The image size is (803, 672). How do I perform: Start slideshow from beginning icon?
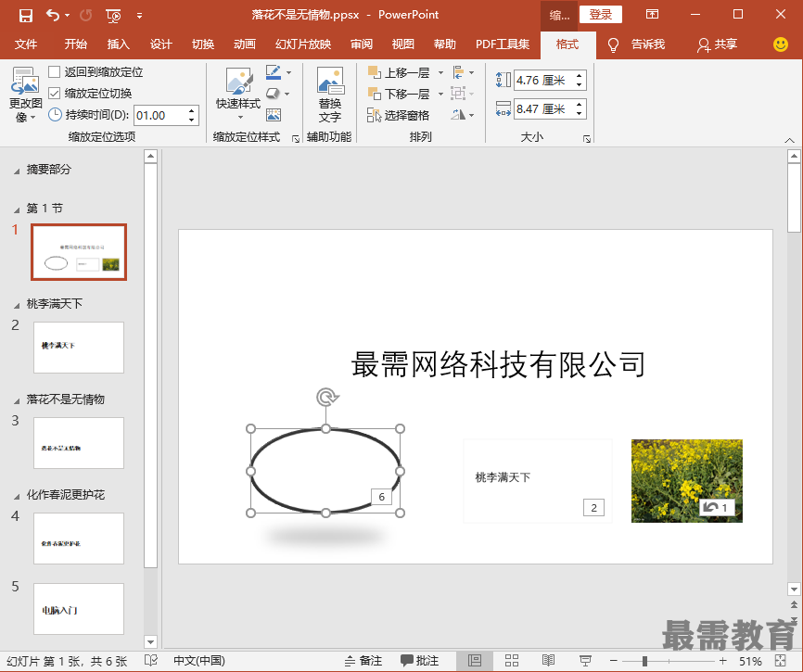(113, 16)
